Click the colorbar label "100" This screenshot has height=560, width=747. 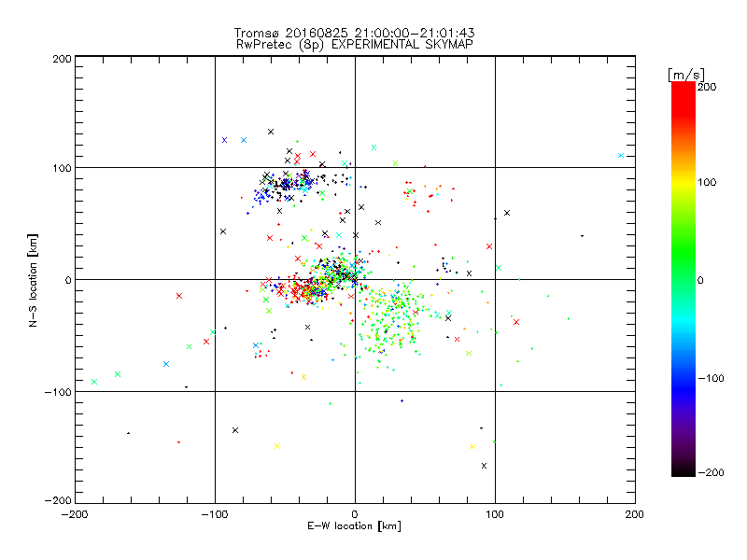[x=707, y=182]
